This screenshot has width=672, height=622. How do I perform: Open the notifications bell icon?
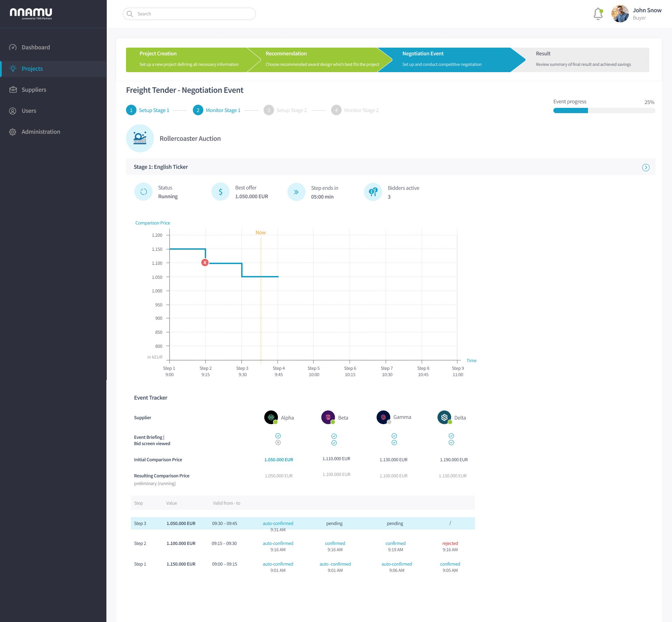click(x=598, y=14)
